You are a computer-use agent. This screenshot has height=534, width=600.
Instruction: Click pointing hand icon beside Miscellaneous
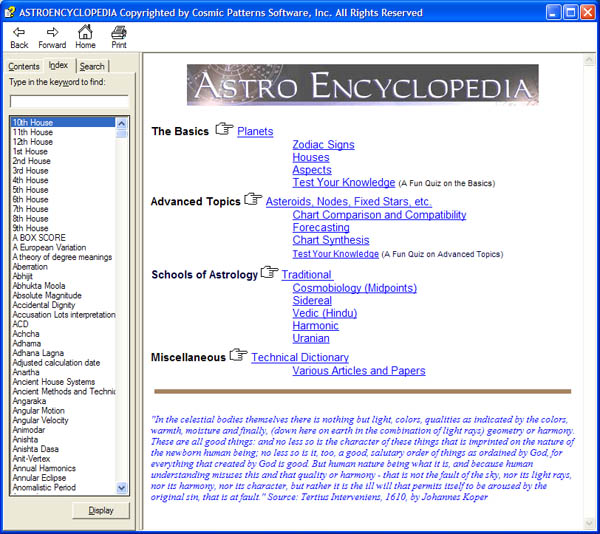pyautogui.click(x=238, y=355)
